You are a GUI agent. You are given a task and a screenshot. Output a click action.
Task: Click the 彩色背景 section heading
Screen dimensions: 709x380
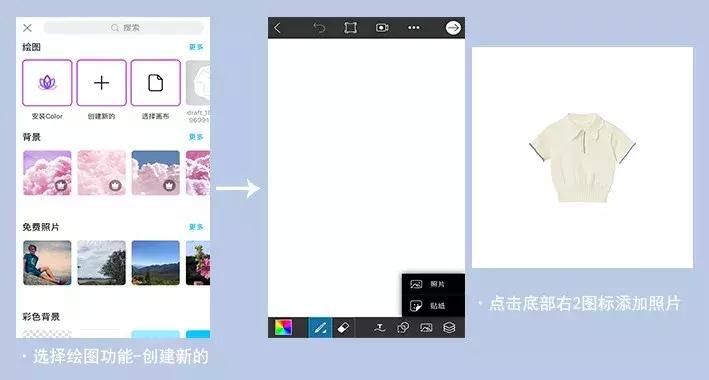click(41, 317)
